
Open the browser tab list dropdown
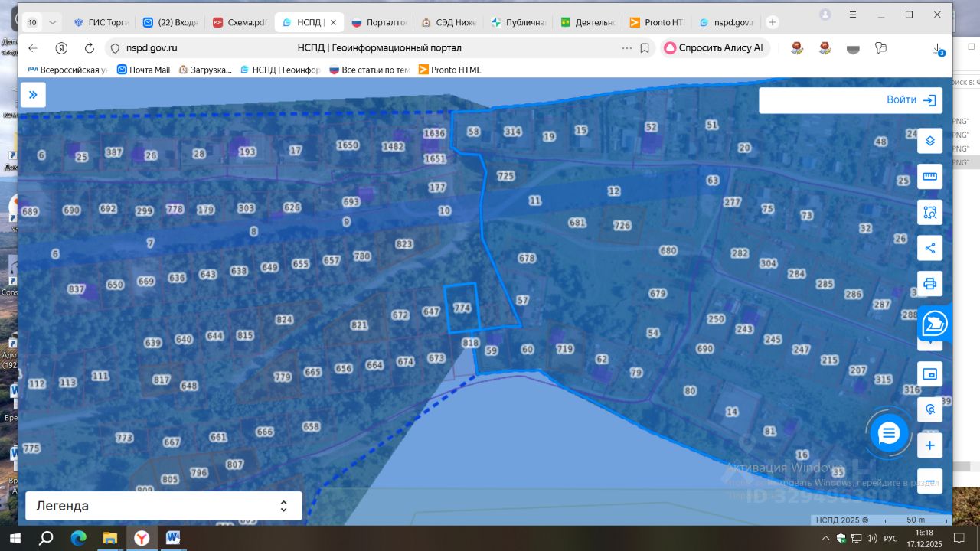tap(52, 23)
